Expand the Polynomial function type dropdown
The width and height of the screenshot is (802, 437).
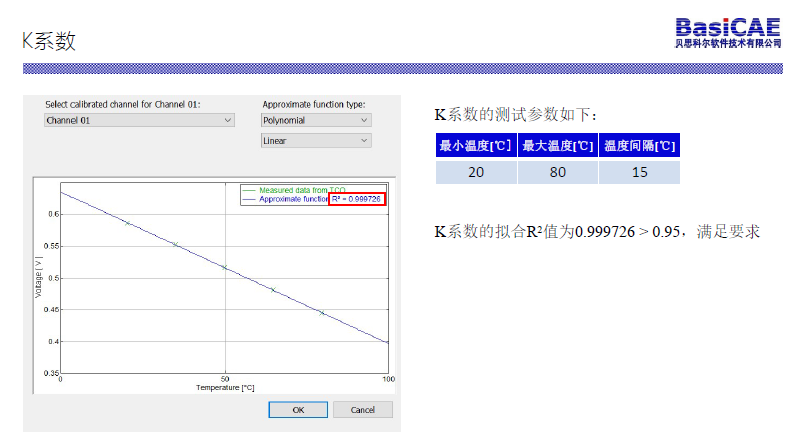(x=315, y=120)
